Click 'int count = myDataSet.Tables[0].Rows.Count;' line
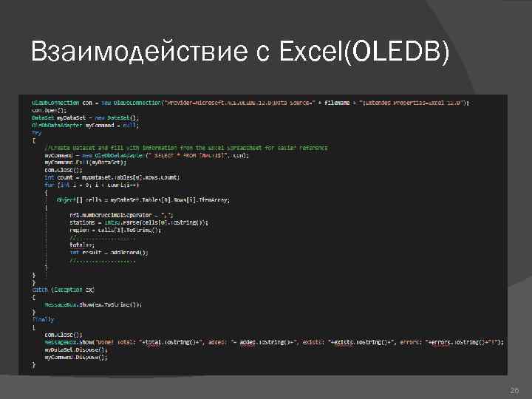Viewport: 532px width, 399px height. point(112,177)
